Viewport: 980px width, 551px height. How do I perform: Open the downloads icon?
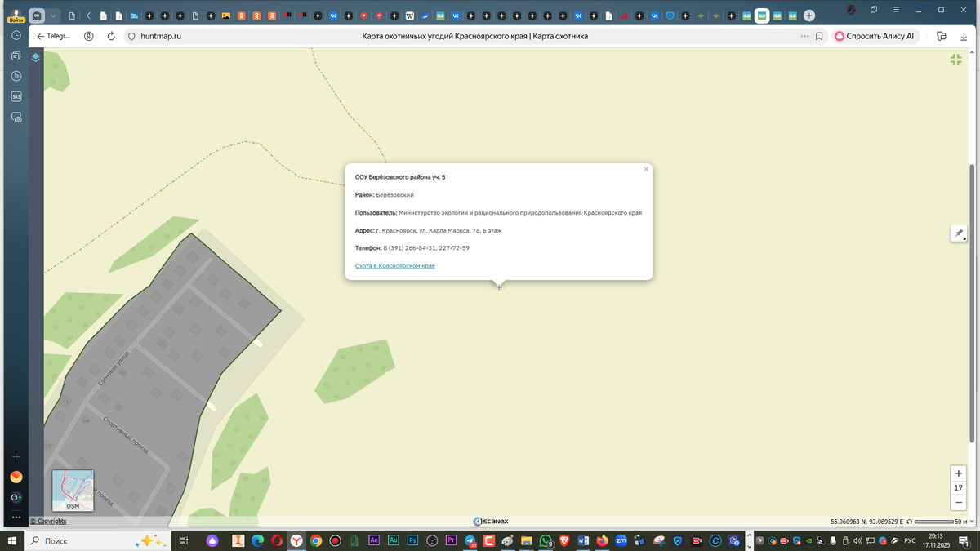pyautogui.click(x=963, y=36)
